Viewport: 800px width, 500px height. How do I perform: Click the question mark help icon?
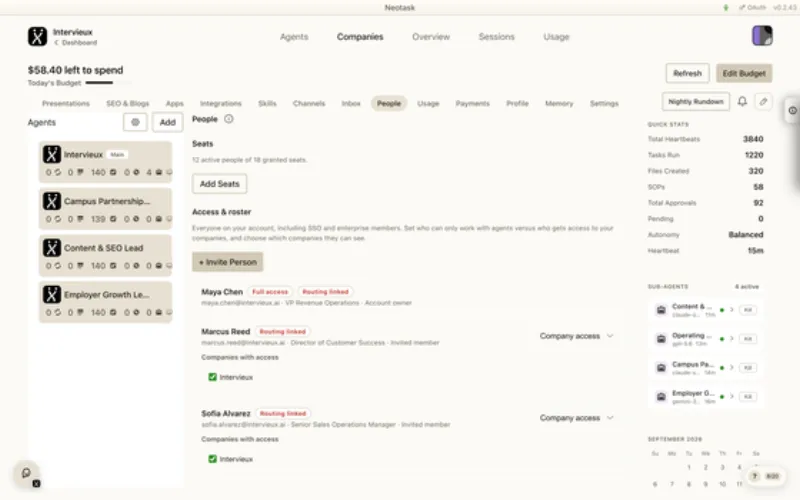755,476
